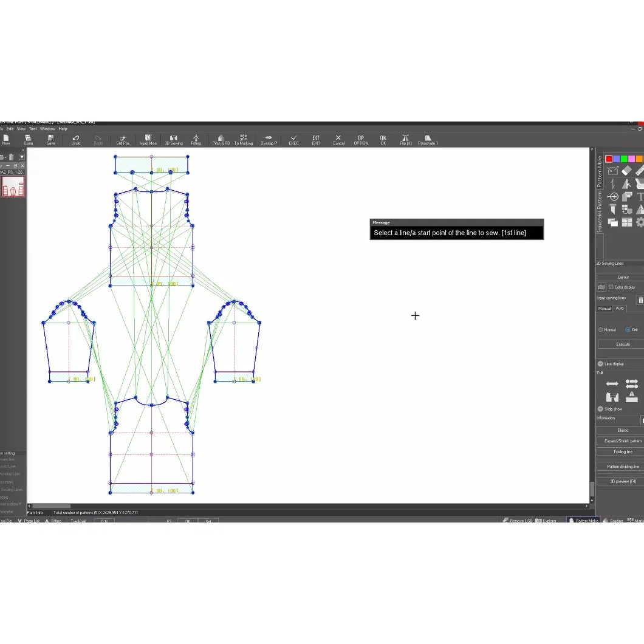Click the pattern thumbnail in left panel
Viewport: 644px width, 644px height.
[13, 187]
